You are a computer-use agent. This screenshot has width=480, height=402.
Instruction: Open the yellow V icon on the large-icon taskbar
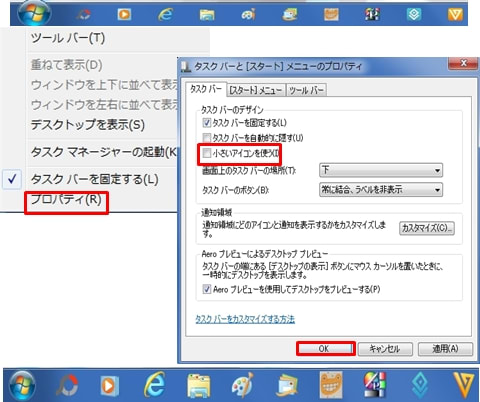(464, 385)
